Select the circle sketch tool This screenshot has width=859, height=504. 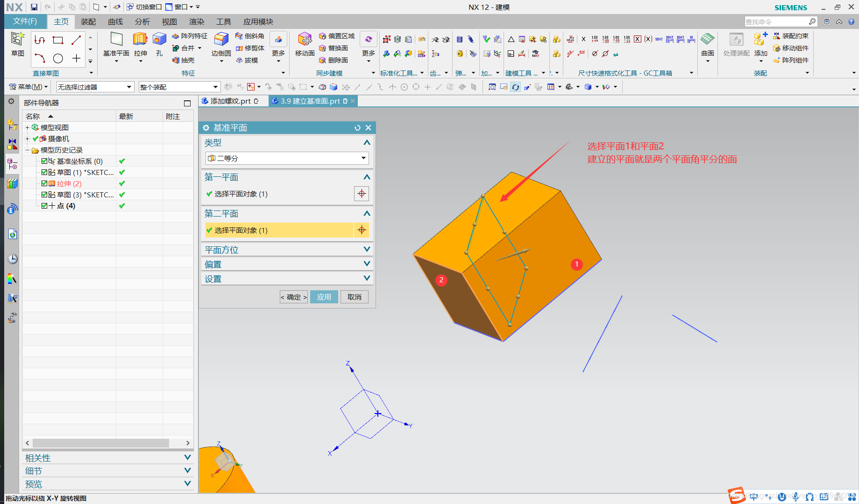(x=58, y=58)
